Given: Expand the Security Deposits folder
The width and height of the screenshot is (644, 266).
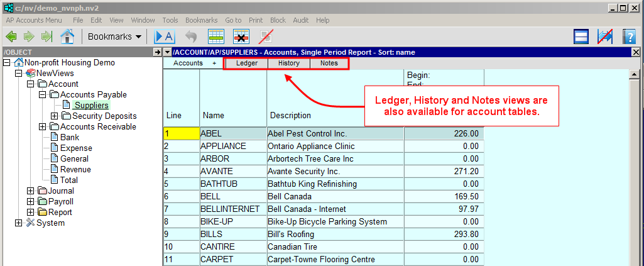Looking at the screenshot, I should [54, 116].
